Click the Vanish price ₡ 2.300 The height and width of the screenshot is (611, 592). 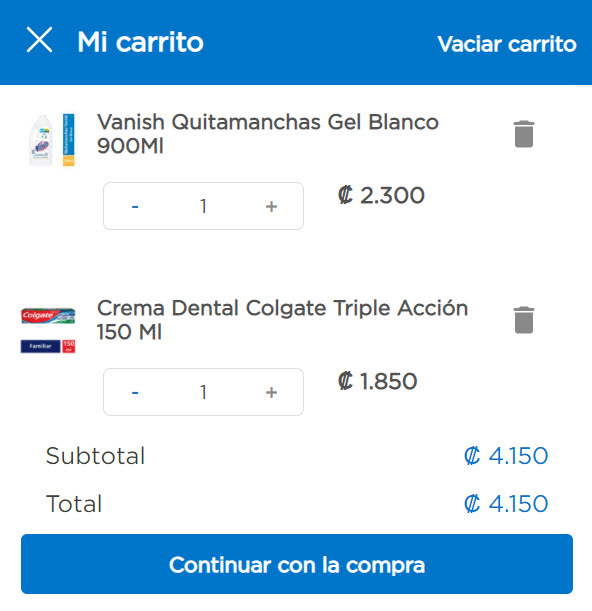point(381,195)
